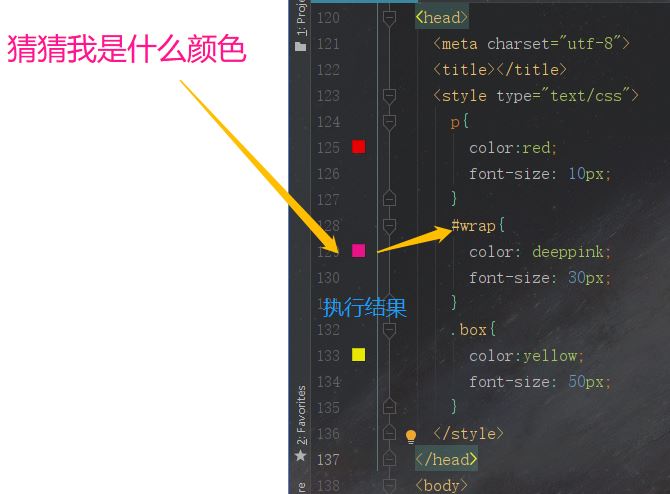Fold the p selector block at line 124

(389, 122)
